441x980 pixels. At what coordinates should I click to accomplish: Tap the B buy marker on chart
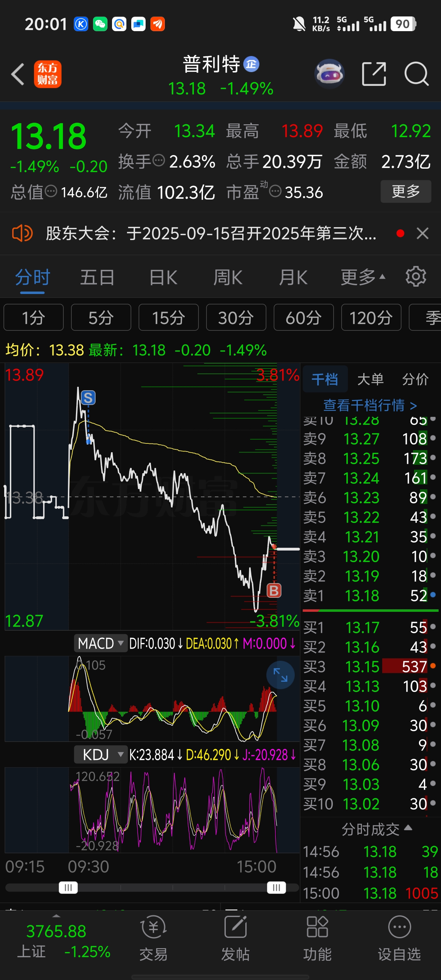(x=274, y=590)
